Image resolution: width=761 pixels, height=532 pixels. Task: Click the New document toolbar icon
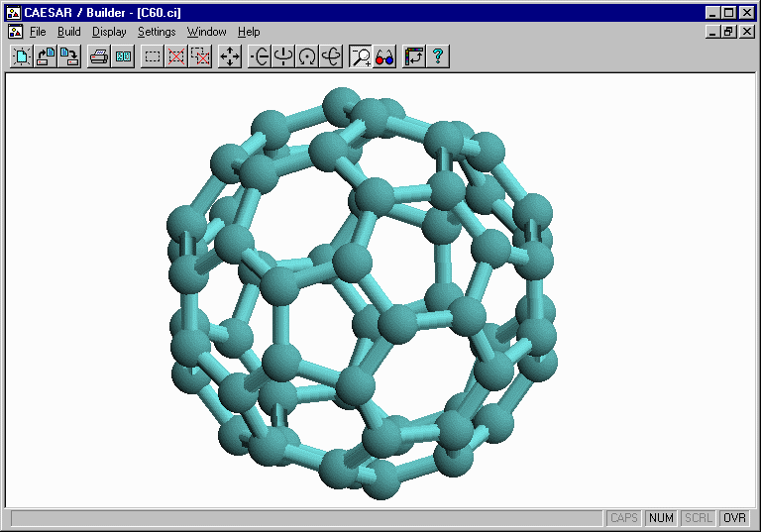coord(22,56)
